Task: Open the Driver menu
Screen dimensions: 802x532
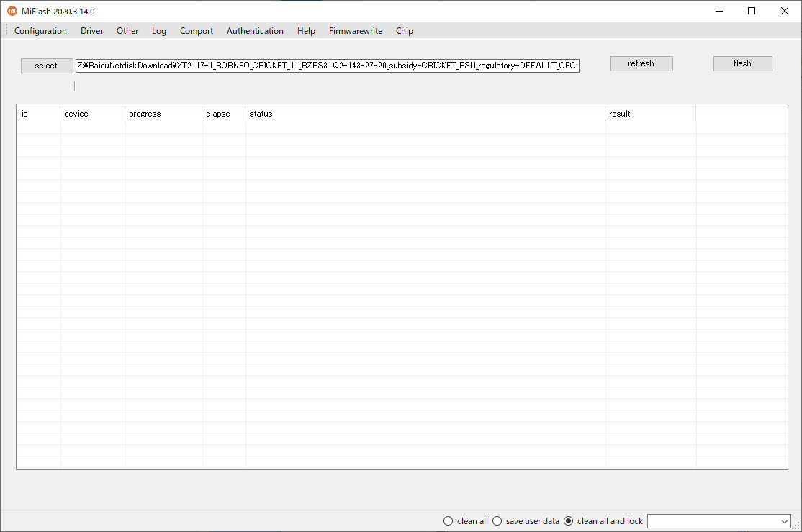Action: [91, 31]
